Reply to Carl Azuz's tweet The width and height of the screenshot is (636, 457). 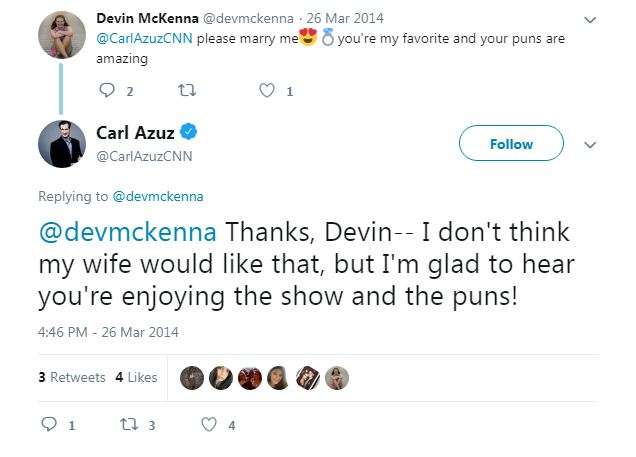coord(50,425)
